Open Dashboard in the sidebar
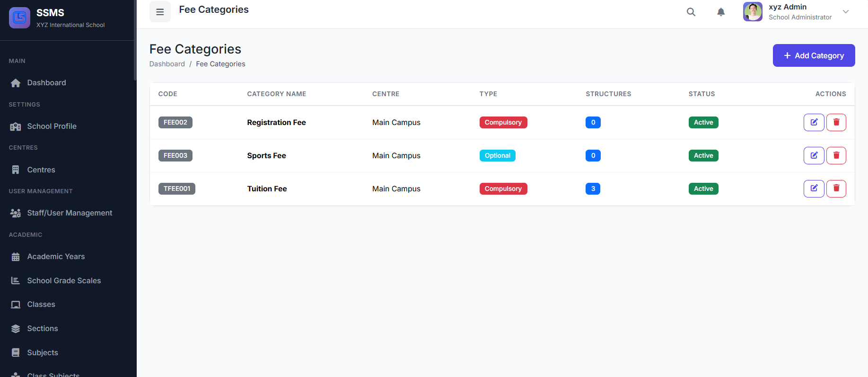Image resolution: width=868 pixels, height=377 pixels. (x=46, y=83)
